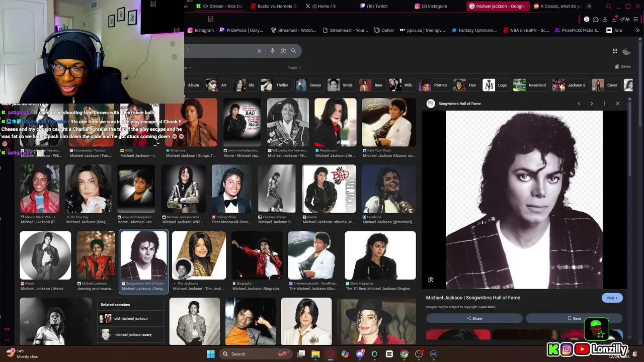Open the browser downloads icon
Viewport: 644px width, 362px height.
pos(614,19)
